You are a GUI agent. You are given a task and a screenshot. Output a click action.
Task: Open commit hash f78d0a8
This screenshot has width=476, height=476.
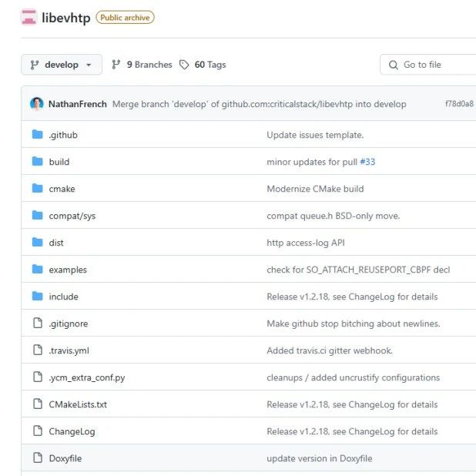[x=459, y=104]
